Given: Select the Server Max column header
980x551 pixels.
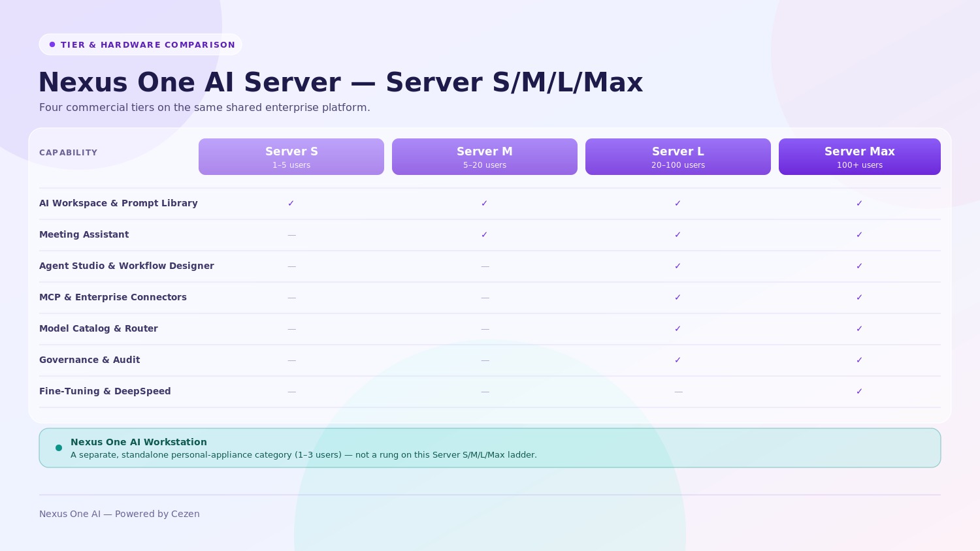Looking at the screenshot, I should point(860,157).
